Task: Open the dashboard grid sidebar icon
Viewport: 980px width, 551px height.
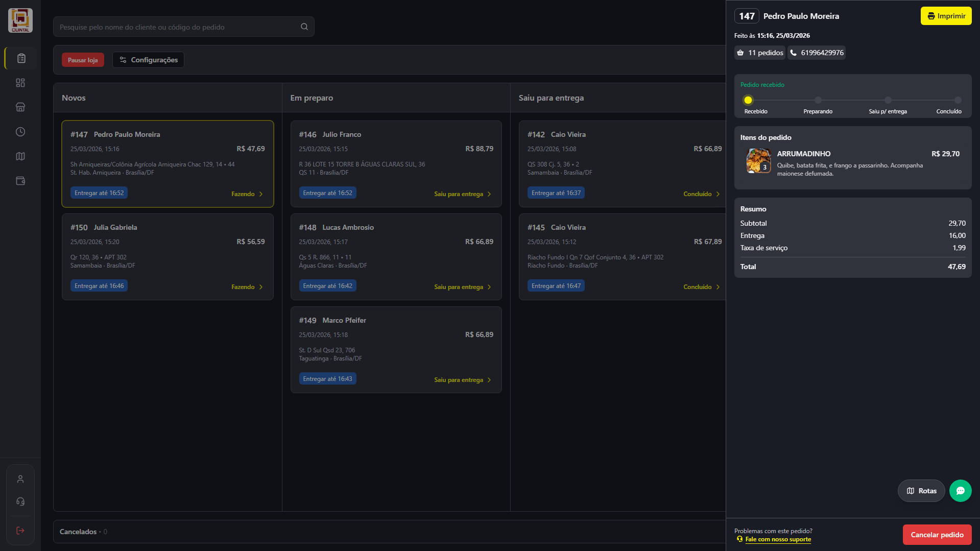Action: (20, 83)
